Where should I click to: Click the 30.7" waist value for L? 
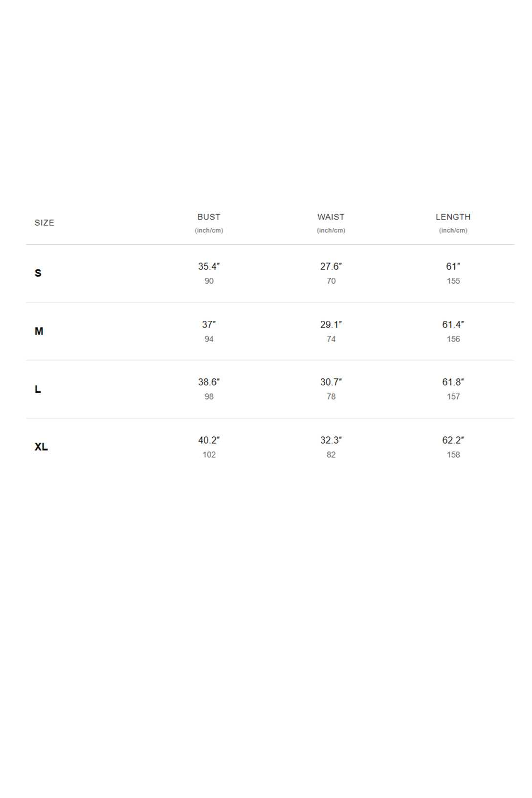[331, 382]
